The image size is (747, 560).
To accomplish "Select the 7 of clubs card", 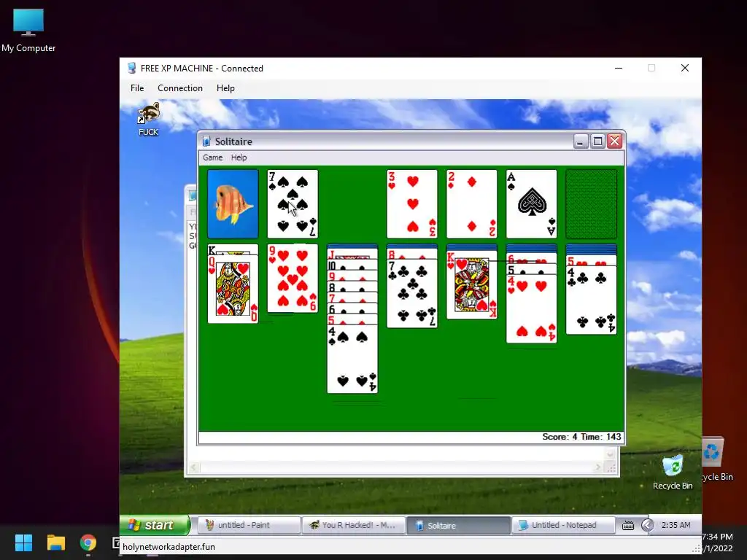I will point(412,293).
